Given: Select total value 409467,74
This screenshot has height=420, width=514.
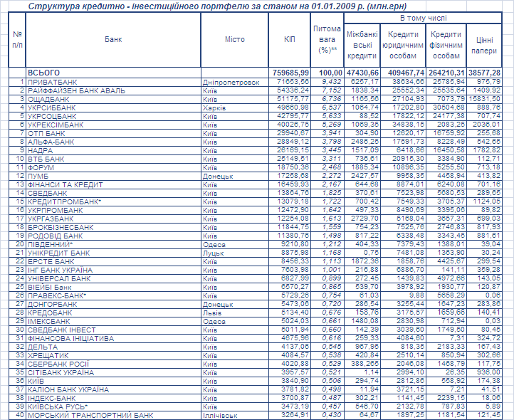Looking at the screenshot, I should (x=403, y=73).
